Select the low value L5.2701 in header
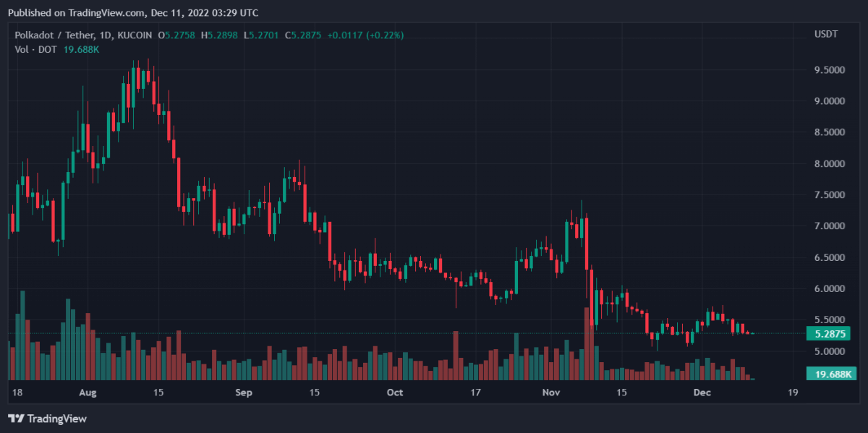 263,35
